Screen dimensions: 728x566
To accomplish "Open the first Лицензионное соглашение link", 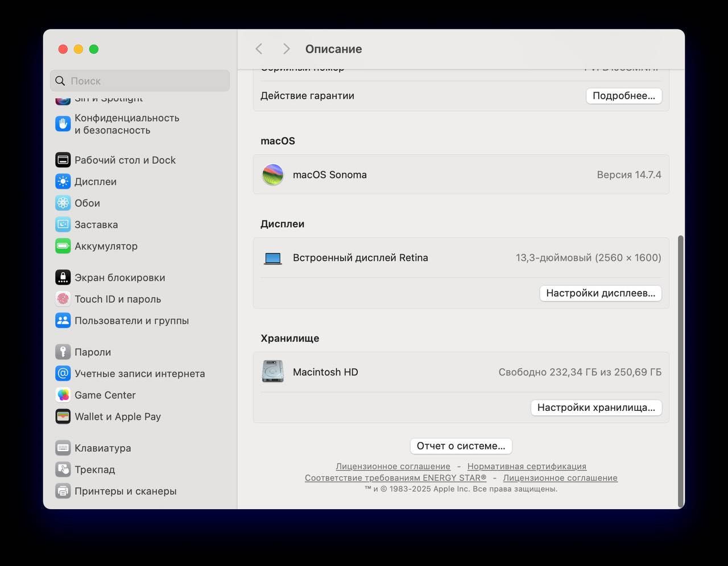I will click(393, 466).
